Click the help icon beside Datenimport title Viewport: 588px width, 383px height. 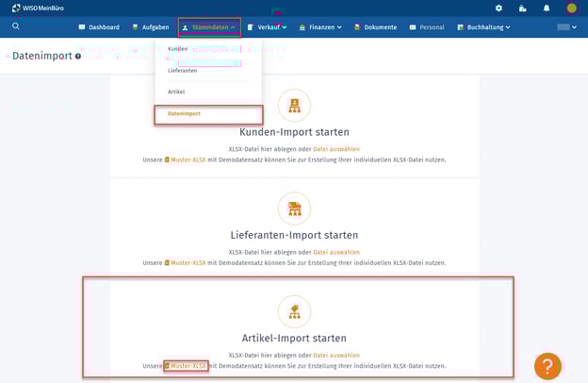click(78, 57)
